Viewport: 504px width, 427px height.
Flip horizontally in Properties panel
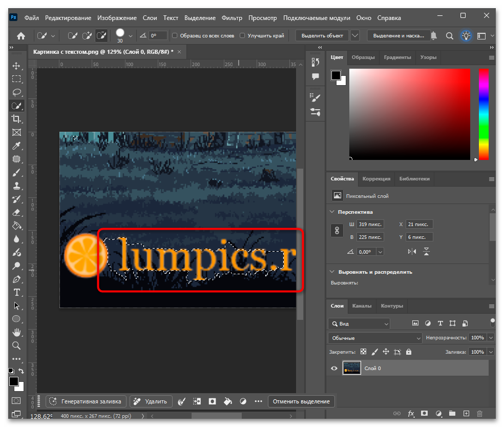coord(412,252)
